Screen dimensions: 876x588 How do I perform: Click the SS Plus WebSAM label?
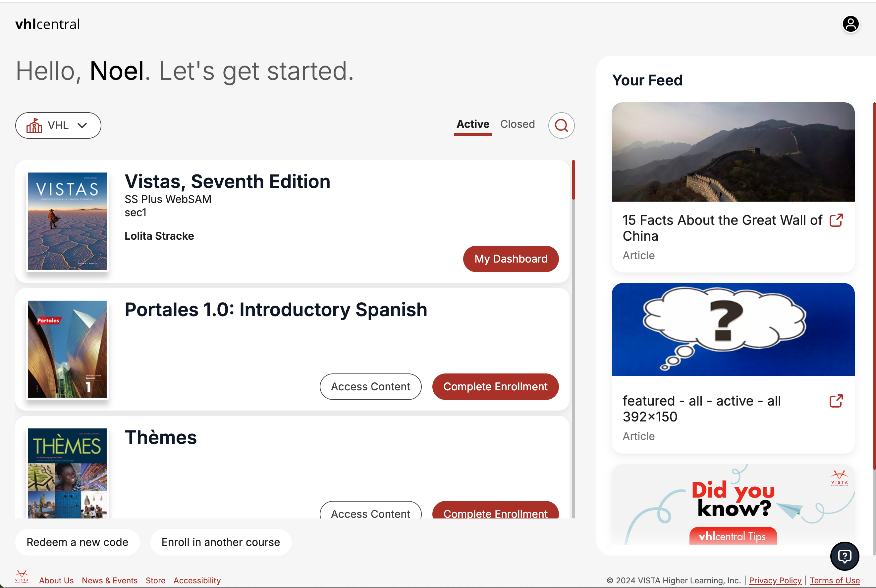pyautogui.click(x=168, y=199)
